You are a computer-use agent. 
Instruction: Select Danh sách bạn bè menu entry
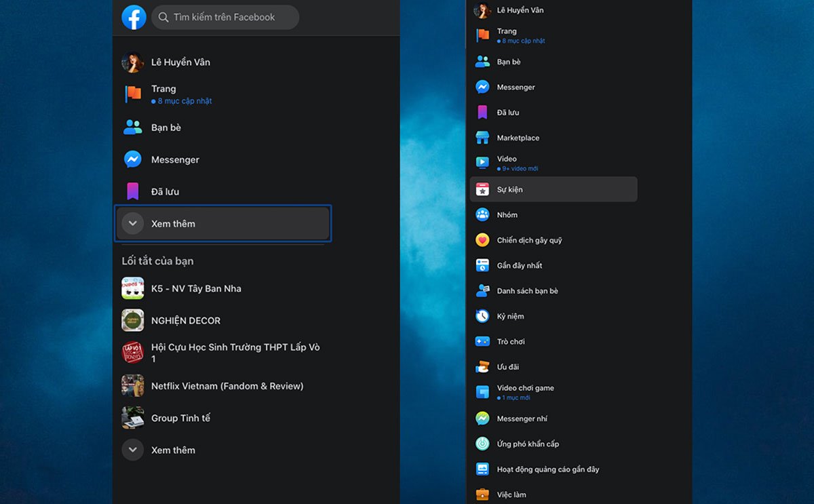(527, 291)
